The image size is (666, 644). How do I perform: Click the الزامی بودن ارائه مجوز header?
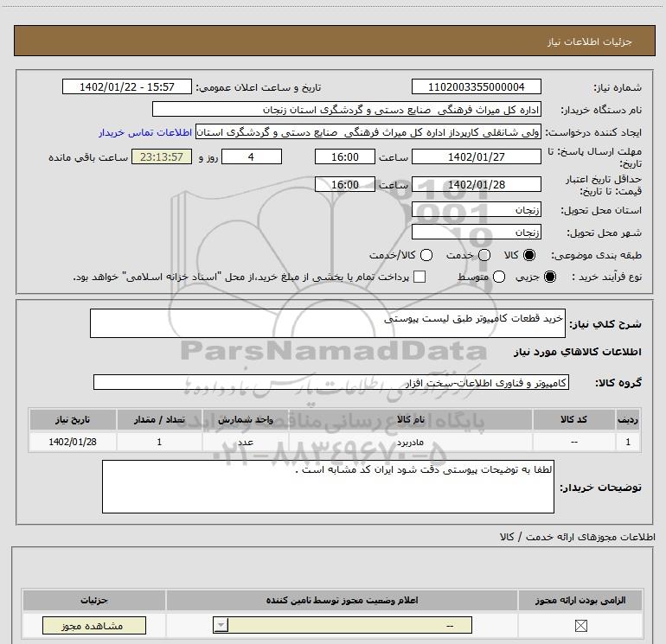click(580, 600)
